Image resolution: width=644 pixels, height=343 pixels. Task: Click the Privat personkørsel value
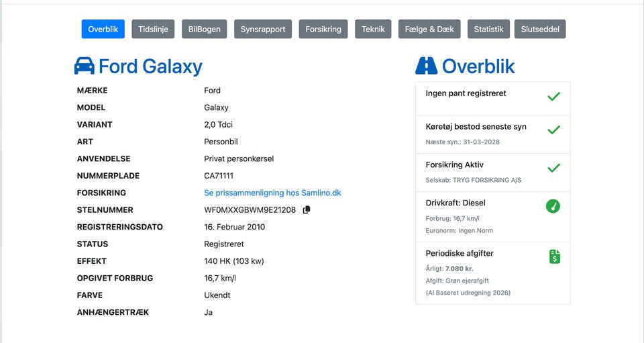point(239,158)
